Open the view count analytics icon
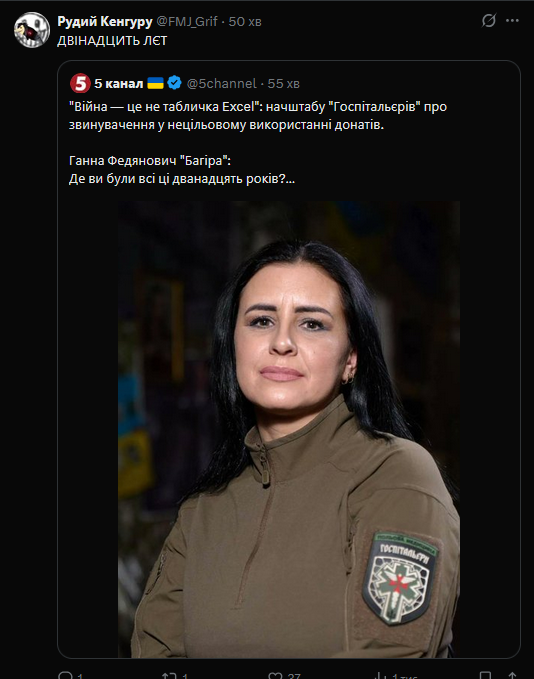Viewport: 534px width, 679px height. click(x=380, y=675)
